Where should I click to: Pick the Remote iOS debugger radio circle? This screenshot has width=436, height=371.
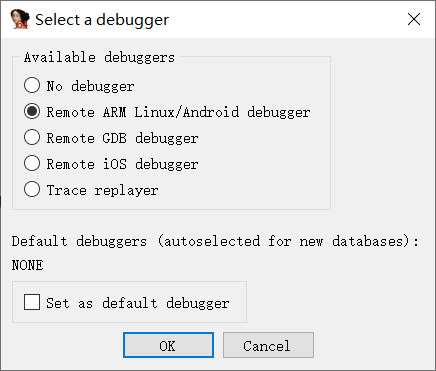(32, 163)
